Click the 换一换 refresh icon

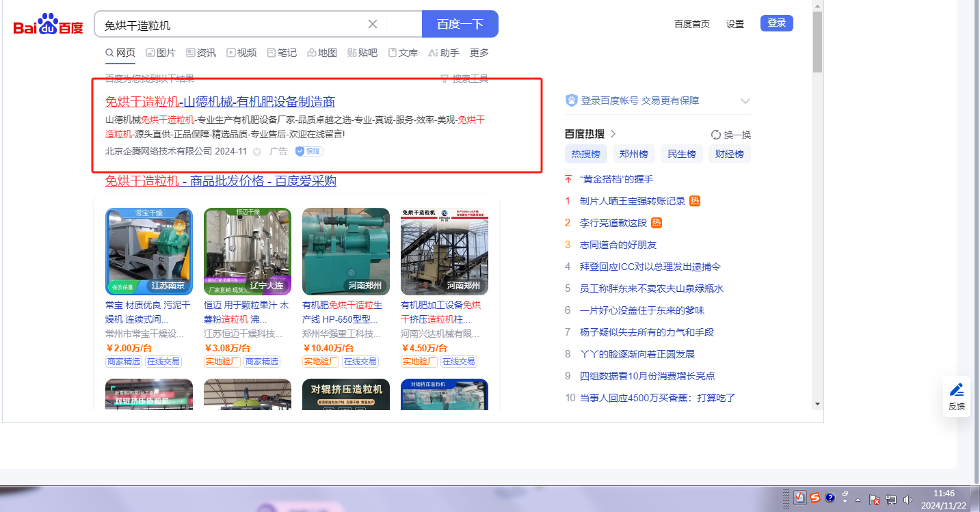[x=716, y=135]
